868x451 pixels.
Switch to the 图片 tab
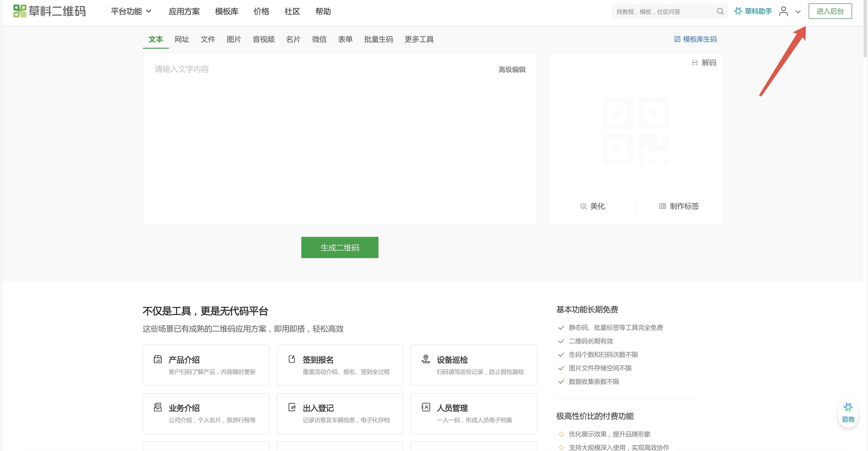coord(234,39)
